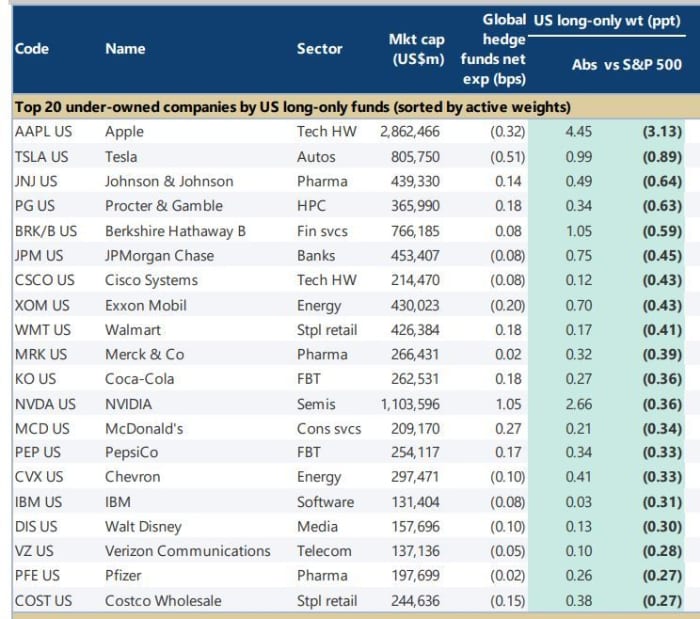This screenshot has height=619, width=700.
Task: Select the Exxon Mobil name
Action: 146,306
